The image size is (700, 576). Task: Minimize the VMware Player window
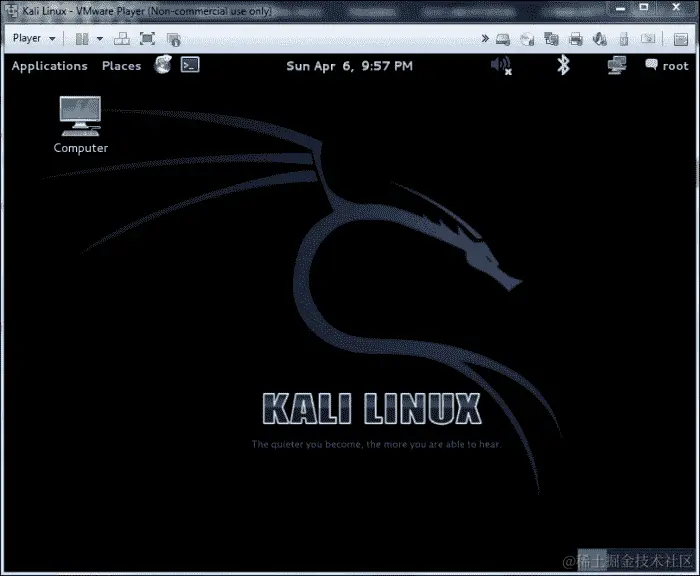click(621, 8)
